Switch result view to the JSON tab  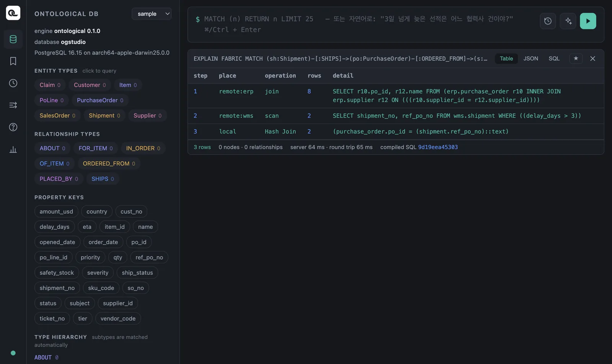tap(531, 58)
